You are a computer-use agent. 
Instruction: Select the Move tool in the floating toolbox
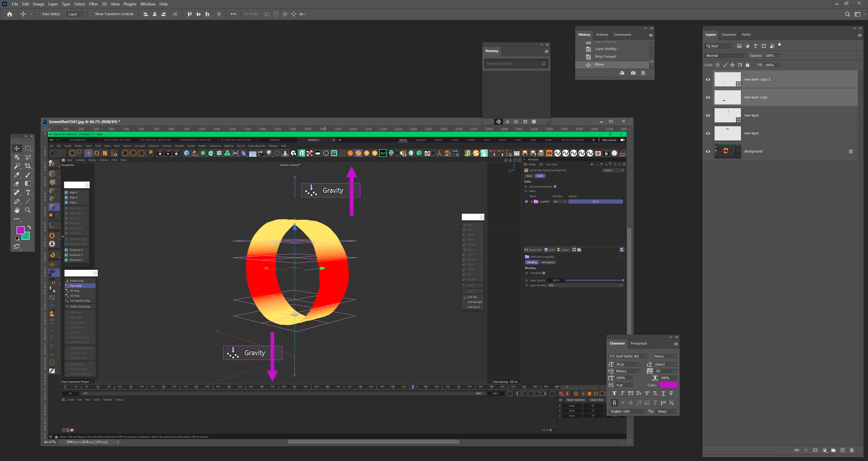pyautogui.click(x=17, y=148)
